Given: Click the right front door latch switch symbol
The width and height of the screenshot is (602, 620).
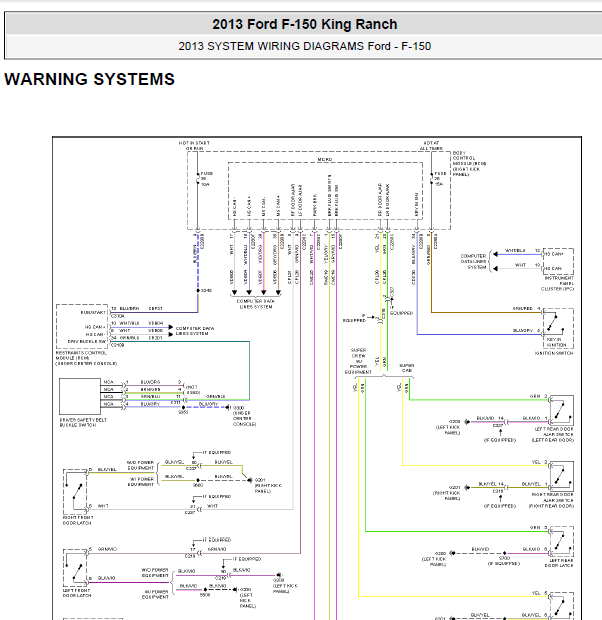Looking at the screenshot, I should click(x=75, y=491).
